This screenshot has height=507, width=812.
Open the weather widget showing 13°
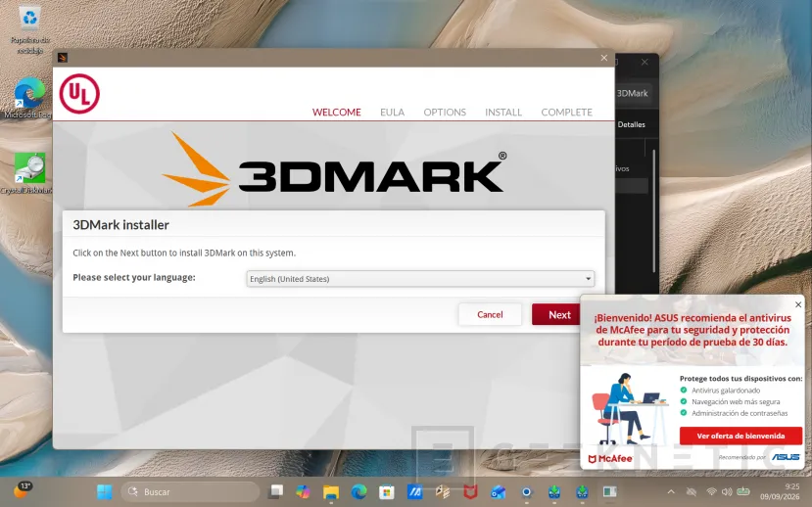coord(23,490)
